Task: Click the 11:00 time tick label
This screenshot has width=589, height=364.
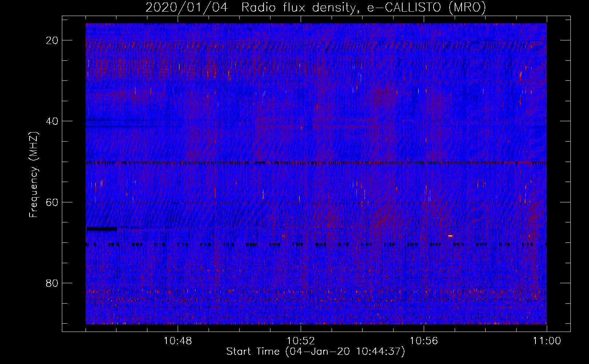Action: point(547,341)
